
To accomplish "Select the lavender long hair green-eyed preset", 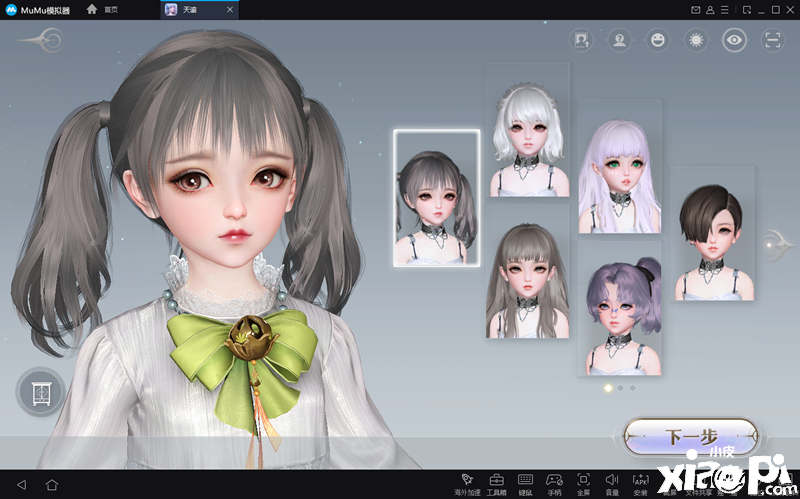I will point(619,166).
